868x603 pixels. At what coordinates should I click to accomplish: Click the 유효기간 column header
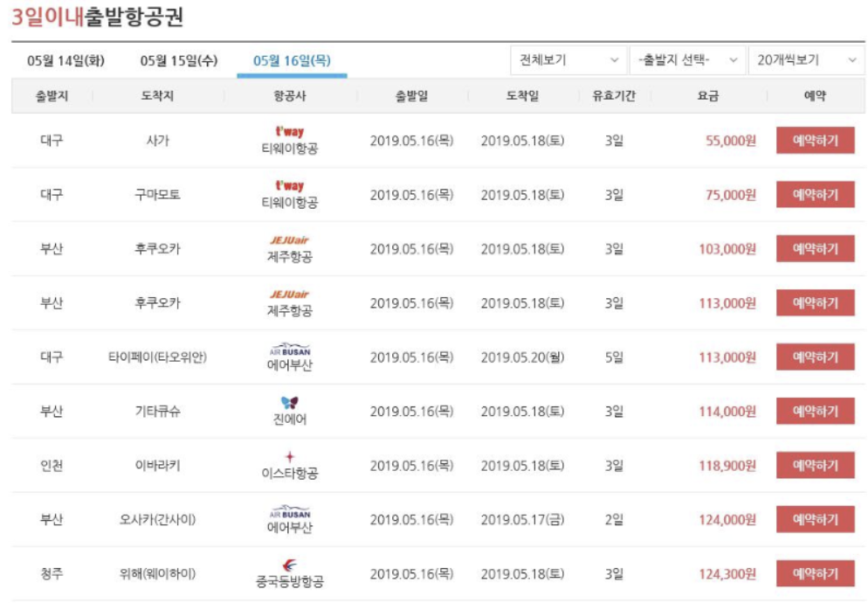614,96
